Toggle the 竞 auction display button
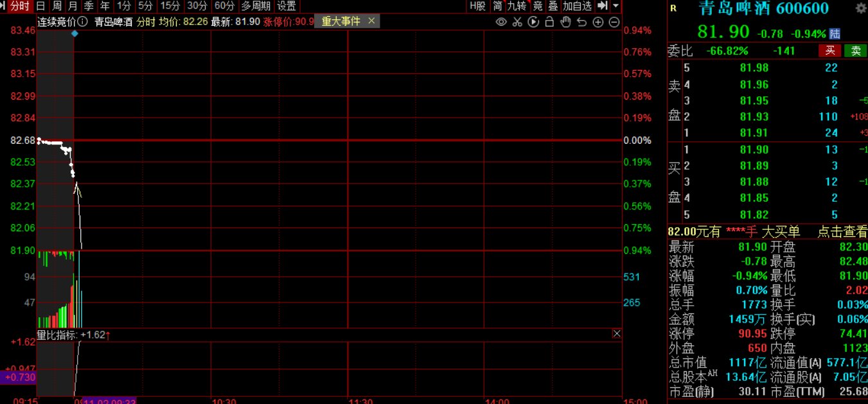 coord(537,6)
